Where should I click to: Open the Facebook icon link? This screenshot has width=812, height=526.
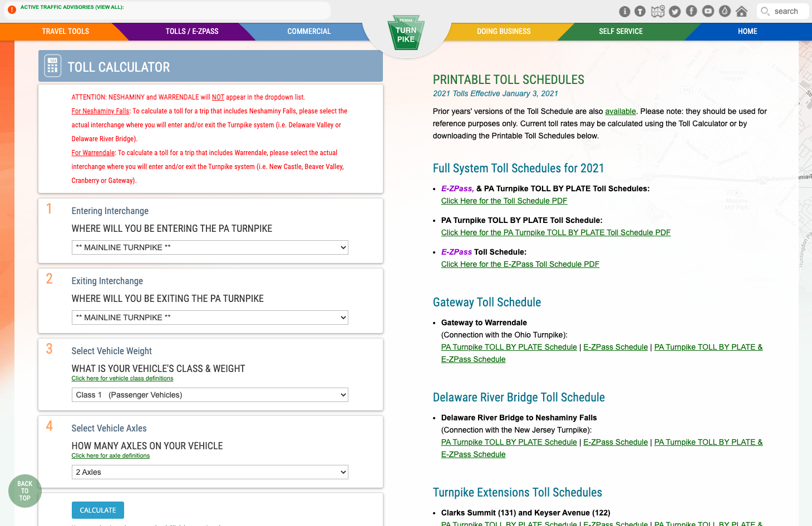691,11
